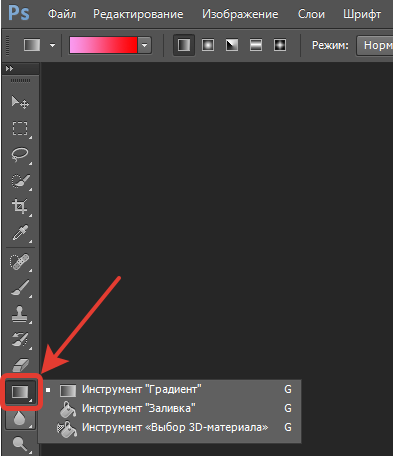Choose the Spot Healing Brush tool

pyautogui.click(x=20, y=262)
